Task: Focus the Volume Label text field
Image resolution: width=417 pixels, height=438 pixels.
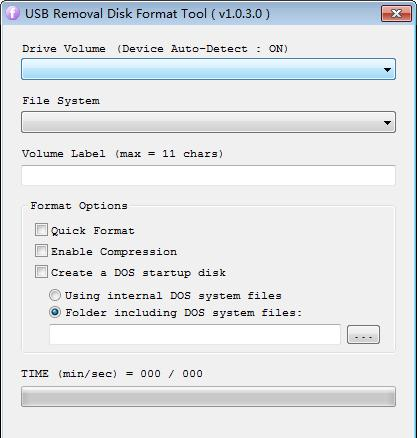Action: [x=208, y=175]
